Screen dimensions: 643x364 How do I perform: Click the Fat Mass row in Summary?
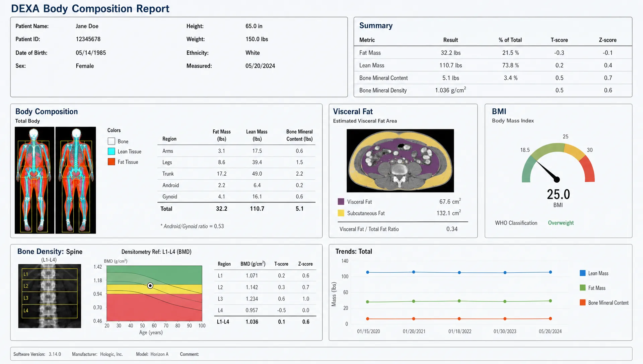[493, 53]
